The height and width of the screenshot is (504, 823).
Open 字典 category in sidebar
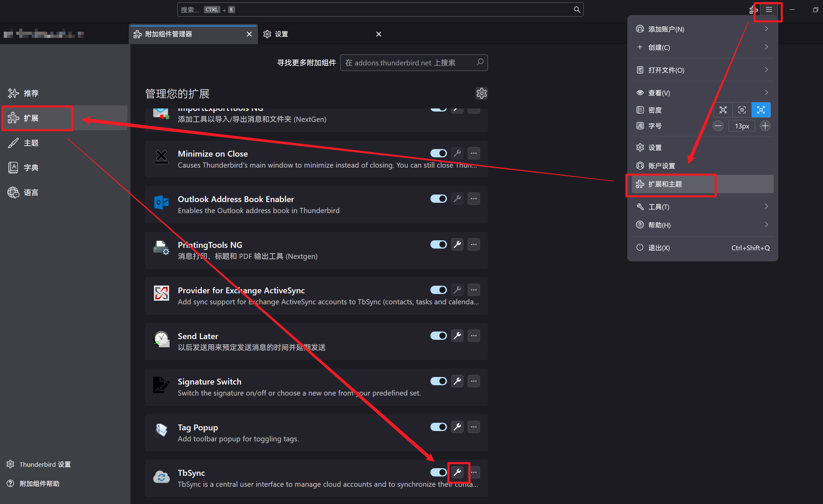coord(65,167)
